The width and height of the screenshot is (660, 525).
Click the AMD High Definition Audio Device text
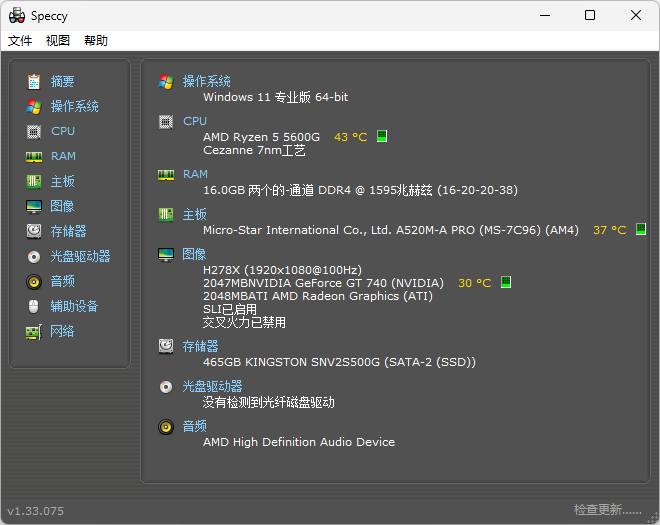click(299, 442)
